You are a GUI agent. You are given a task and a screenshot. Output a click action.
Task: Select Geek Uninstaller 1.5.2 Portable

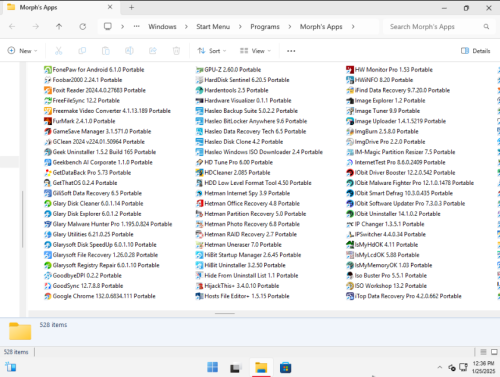coord(100,152)
